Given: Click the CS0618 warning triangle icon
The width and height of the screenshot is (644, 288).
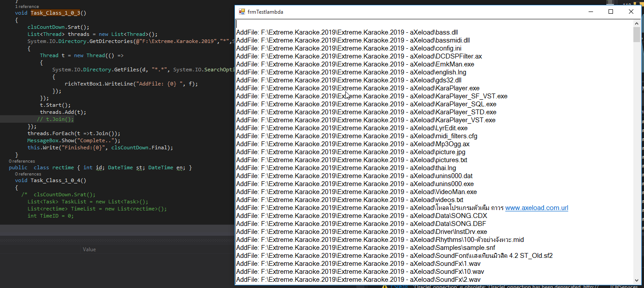Looking at the screenshot, I should coord(385,286).
